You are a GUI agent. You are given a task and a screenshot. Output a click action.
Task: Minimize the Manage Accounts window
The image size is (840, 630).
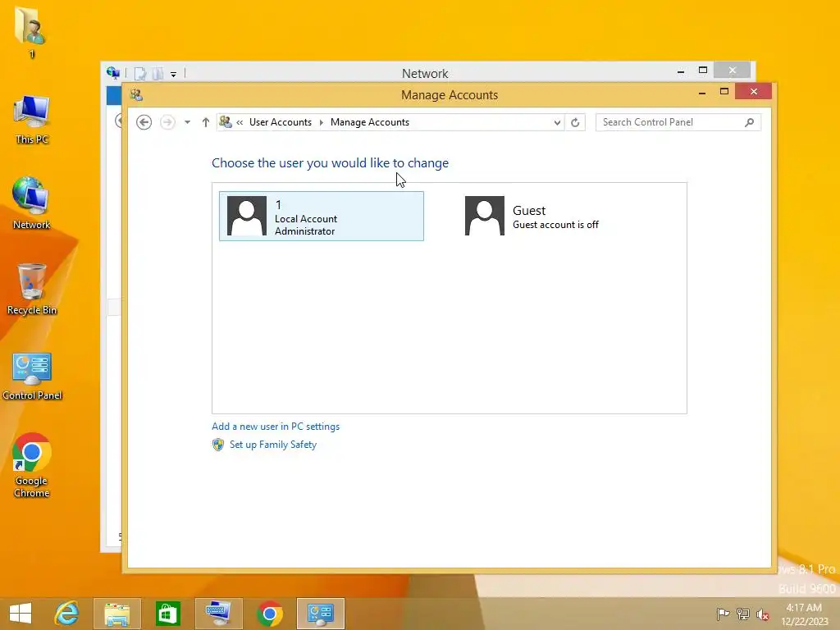pyautogui.click(x=702, y=92)
